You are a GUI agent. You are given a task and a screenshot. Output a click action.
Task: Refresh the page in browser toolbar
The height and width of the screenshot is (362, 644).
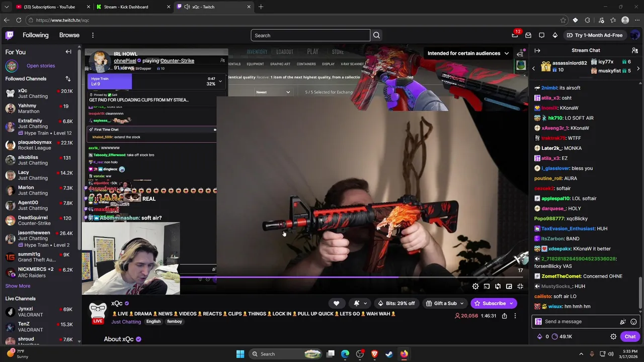(x=19, y=20)
